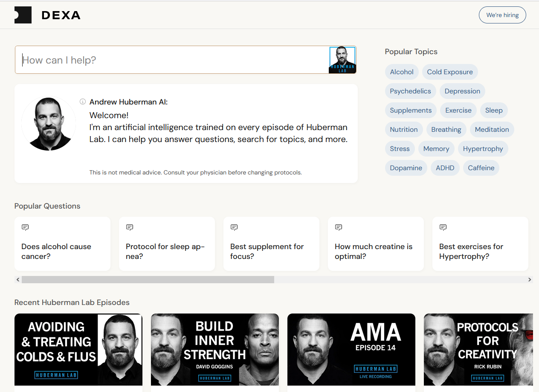Ask 'Does alcohol cause cancer?' question
Image resolution: width=539 pixels, height=392 pixels.
(x=62, y=244)
